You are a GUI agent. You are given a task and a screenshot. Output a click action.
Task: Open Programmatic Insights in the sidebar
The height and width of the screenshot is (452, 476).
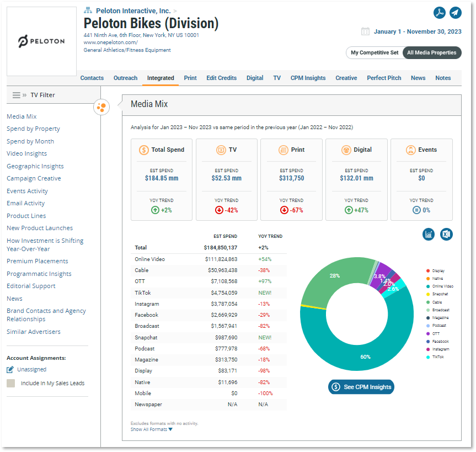(x=39, y=274)
